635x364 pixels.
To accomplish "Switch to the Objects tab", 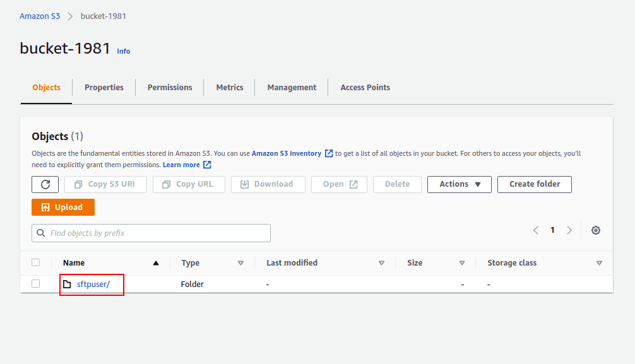I will click(x=46, y=88).
